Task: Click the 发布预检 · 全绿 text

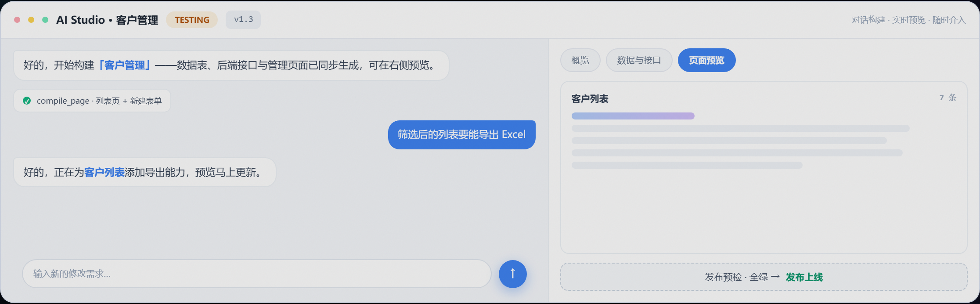Action: pyautogui.click(x=736, y=277)
